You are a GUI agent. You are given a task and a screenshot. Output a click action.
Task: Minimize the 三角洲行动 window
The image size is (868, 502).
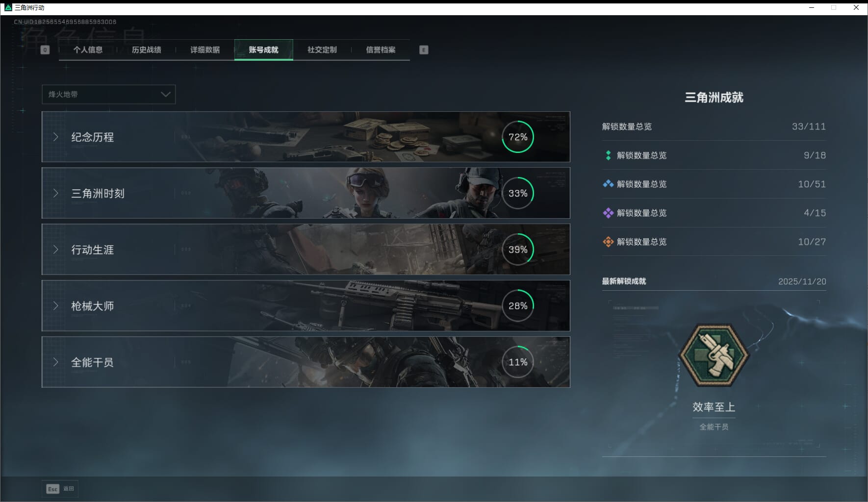pyautogui.click(x=812, y=7)
